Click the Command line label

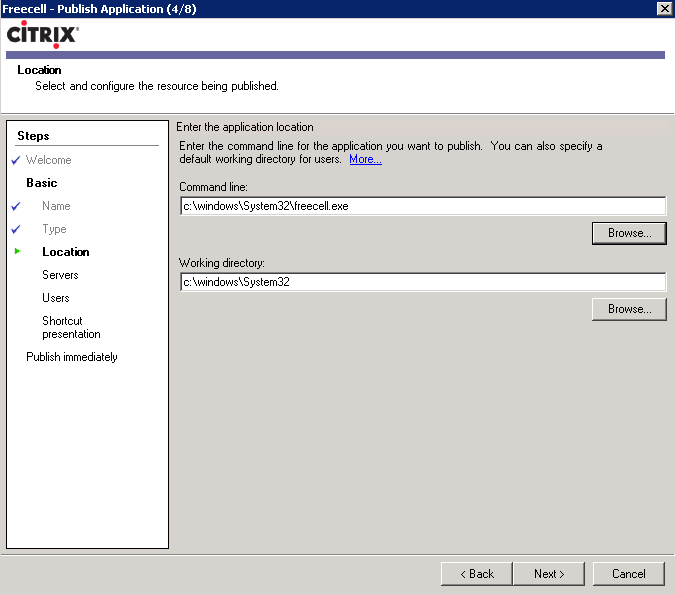pyautogui.click(x=213, y=187)
